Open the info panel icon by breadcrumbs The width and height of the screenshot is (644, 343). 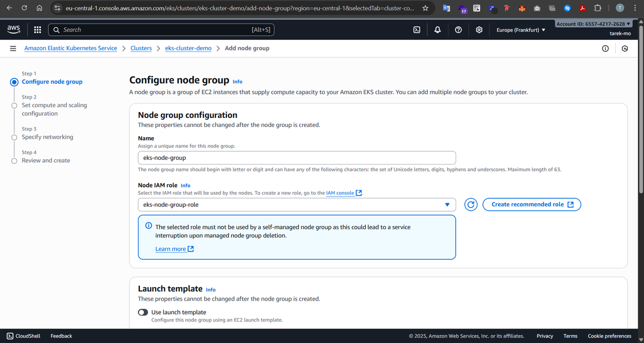pyautogui.click(x=605, y=48)
